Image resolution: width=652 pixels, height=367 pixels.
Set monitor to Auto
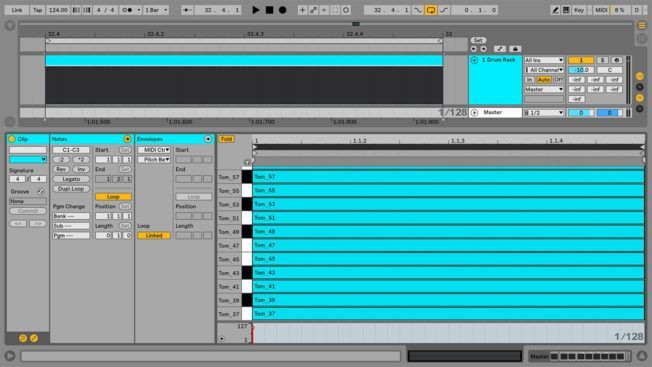[x=543, y=80]
